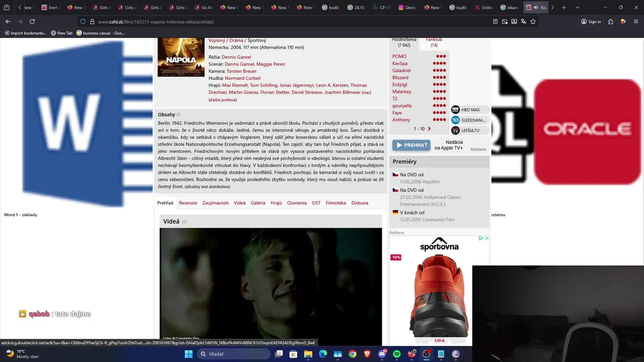Open Task View in the taskbar

[x=279, y=354]
